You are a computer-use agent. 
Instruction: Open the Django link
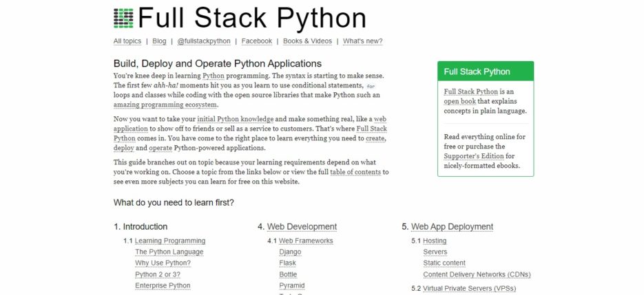[290, 252]
